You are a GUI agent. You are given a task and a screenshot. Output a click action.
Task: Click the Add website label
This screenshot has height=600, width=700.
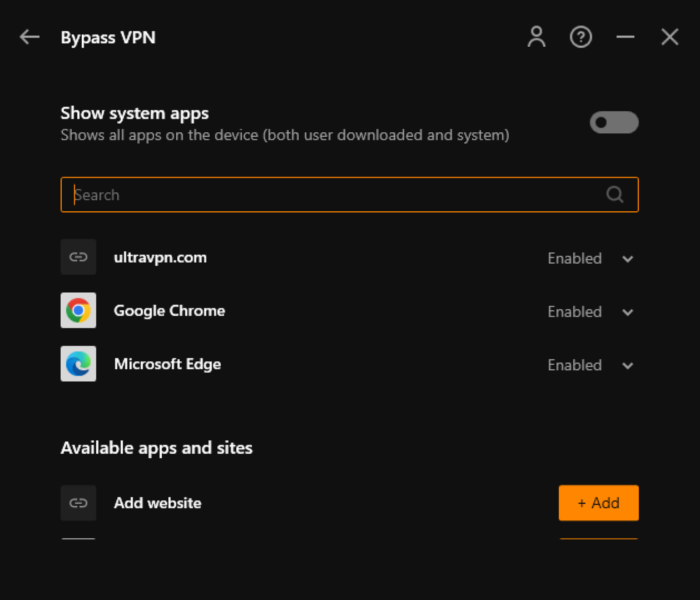click(157, 503)
